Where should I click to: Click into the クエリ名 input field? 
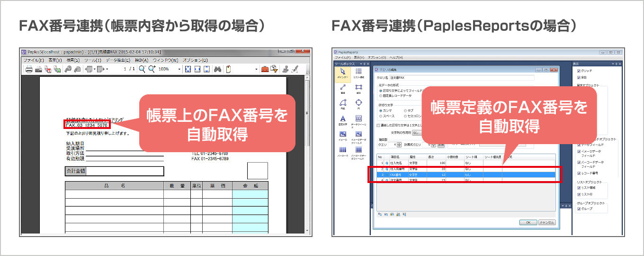tap(462, 77)
